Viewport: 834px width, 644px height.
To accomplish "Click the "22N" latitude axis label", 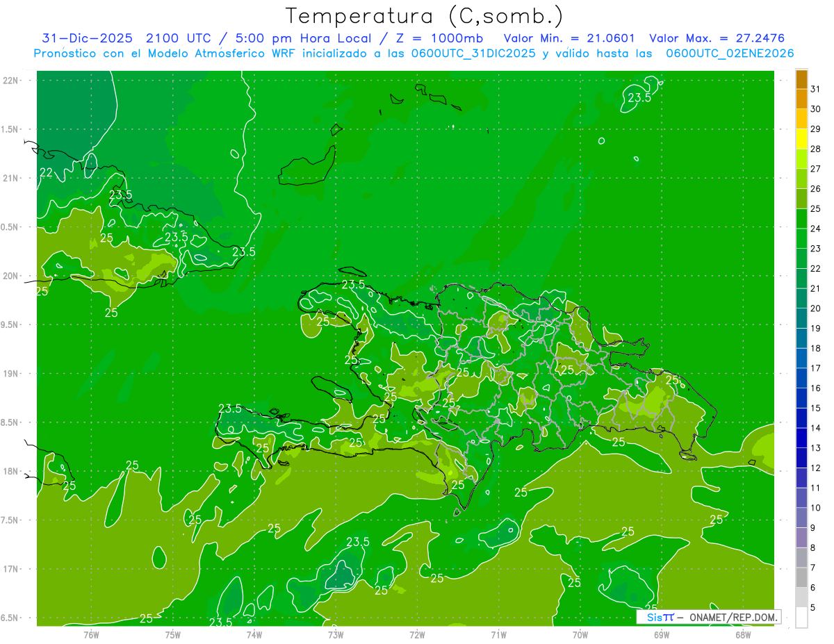I will coord(11,80).
